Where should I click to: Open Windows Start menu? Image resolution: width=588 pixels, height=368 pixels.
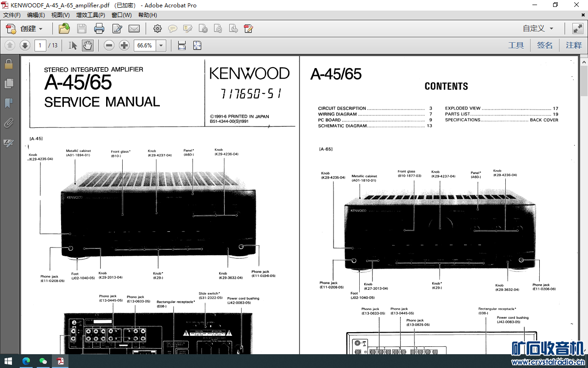pyautogui.click(x=8, y=361)
